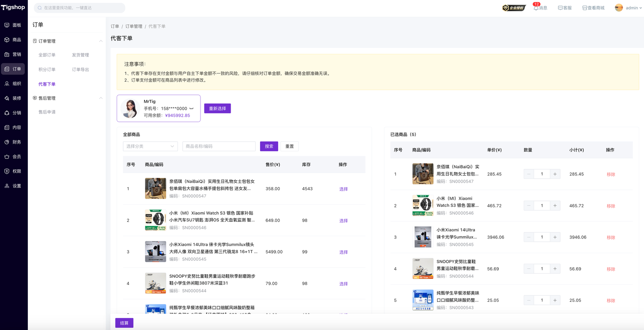Open the 财务 finance sidebar icon

[7, 142]
